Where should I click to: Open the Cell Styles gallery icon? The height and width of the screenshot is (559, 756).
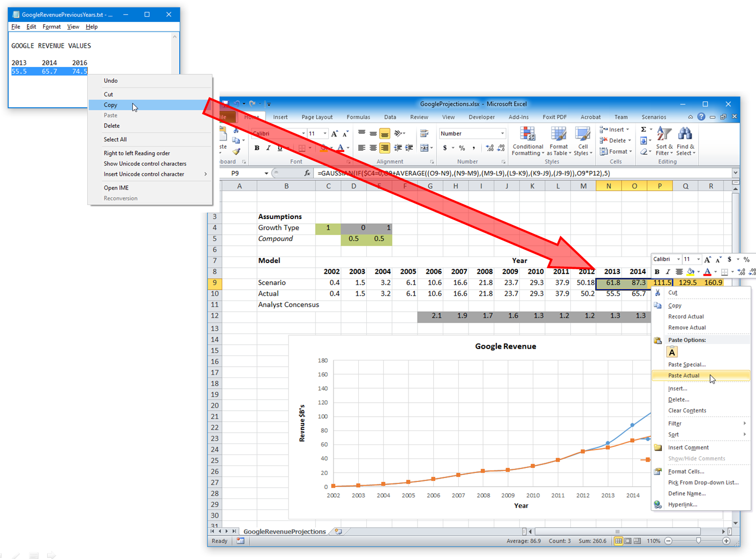pos(583,134)
